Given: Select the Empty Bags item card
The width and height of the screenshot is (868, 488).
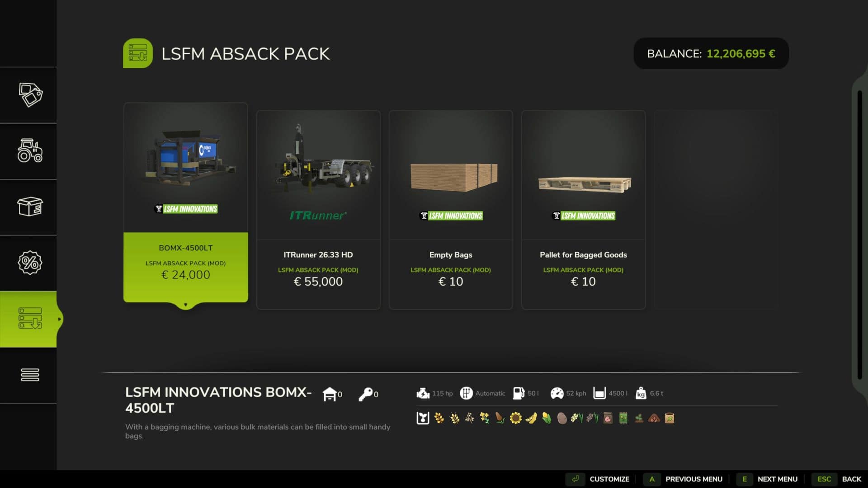Looking at the screenshot, I should click(451, 210).
